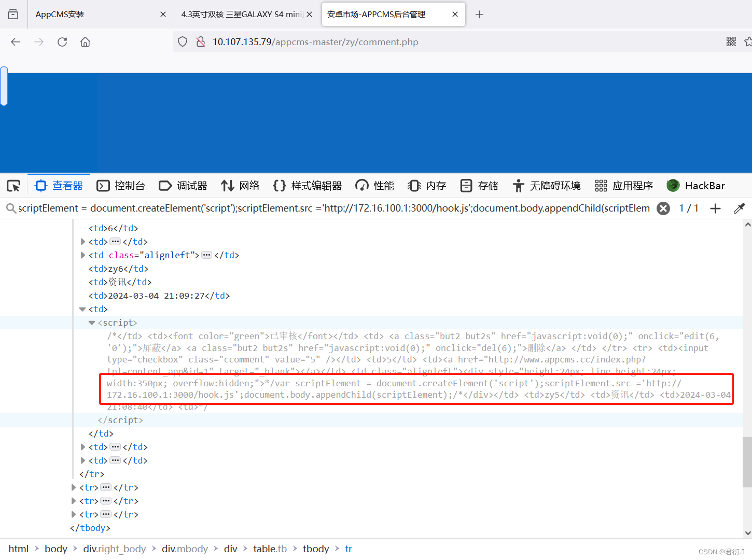Select the td 6 node

click(x=113, y=228)
